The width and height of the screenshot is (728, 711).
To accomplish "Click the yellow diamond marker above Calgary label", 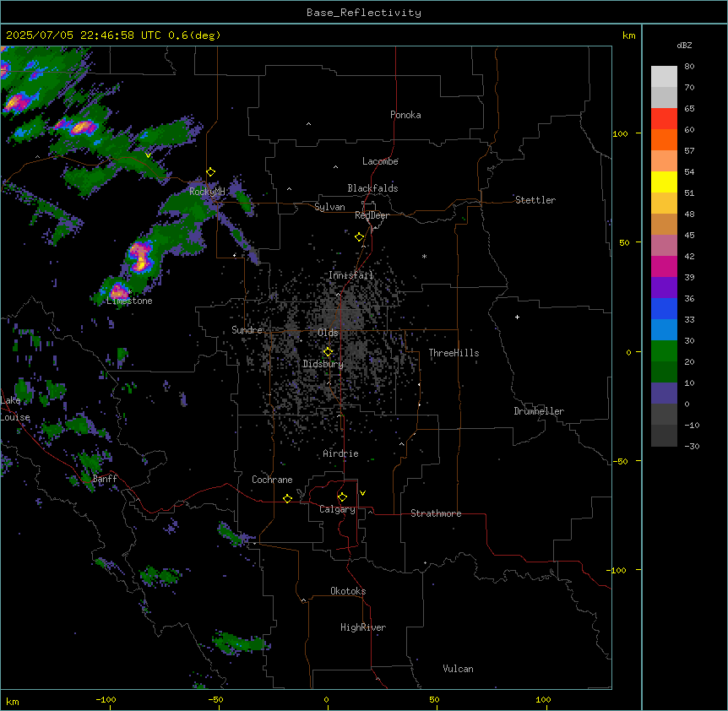I will coord(342,497).
